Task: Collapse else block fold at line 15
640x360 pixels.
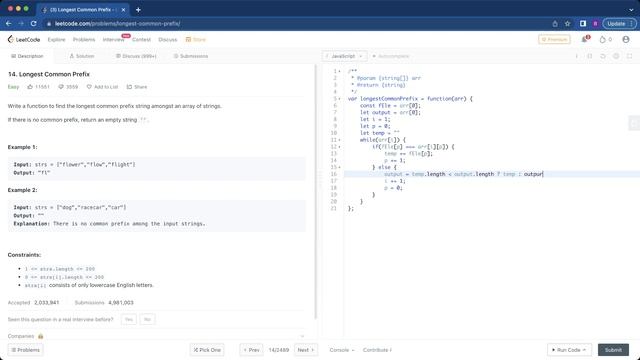Action: (340, 167)
